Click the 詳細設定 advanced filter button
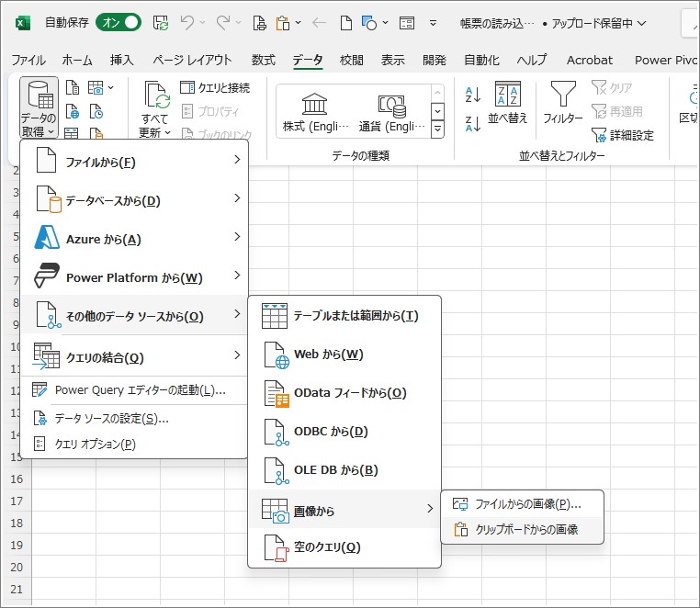700x608 pixels. pos(623,135)
